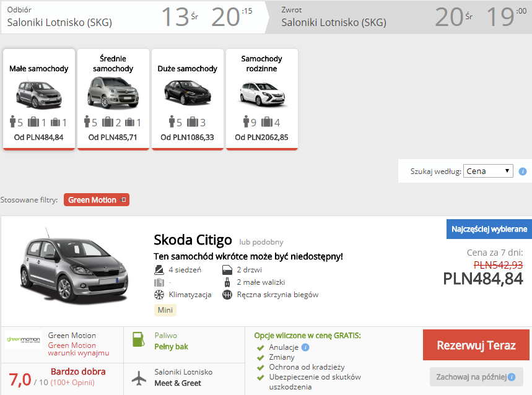Image resolution: width=532 pixels, height=395 pixels.
Task: Click the Green Motion supplier logo
Action: click(x=24, y=339)
